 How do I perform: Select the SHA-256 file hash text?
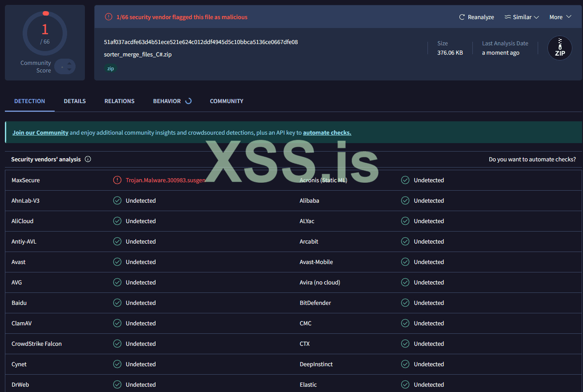(x=201, y=42)
